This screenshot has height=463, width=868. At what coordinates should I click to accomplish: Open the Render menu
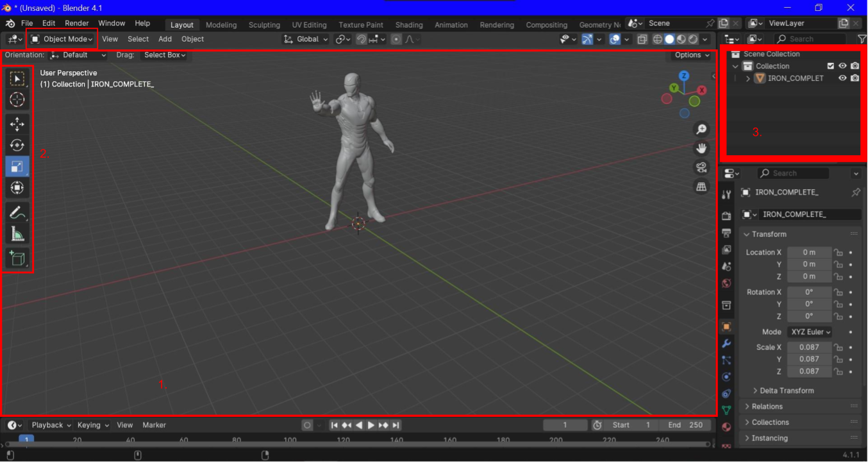[x=77, y=23]
